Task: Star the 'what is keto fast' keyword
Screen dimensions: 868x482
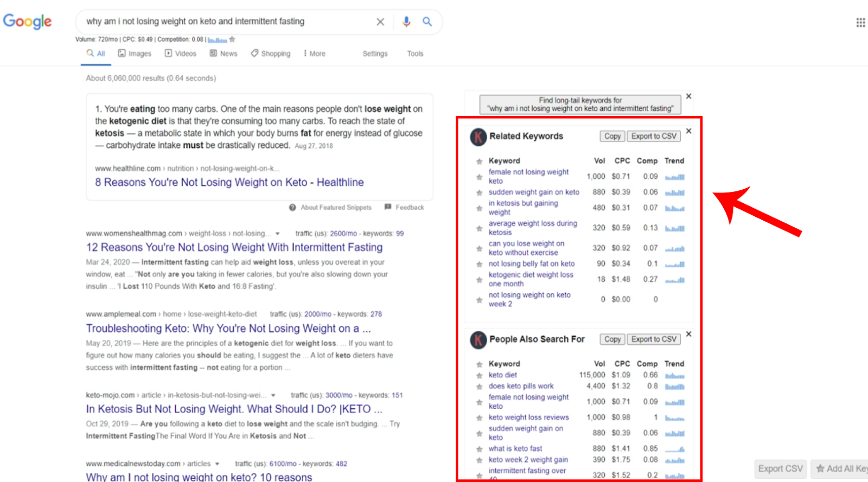Action: coord(479,449)
